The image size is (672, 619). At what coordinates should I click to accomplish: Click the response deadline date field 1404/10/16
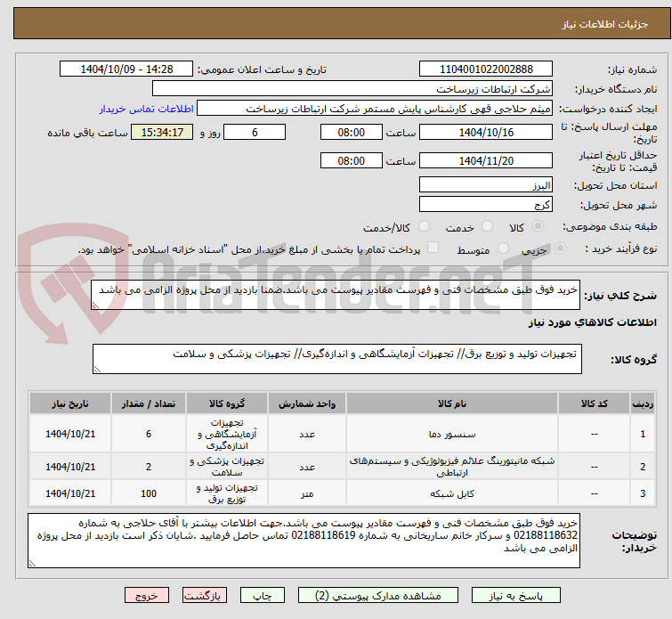(486, 133)
